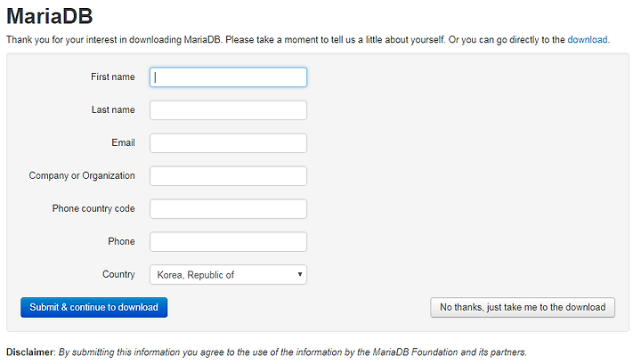This screenshot has height=364, width=641.
Task: Focus the First name text field
Action: [x=228, y=77]
